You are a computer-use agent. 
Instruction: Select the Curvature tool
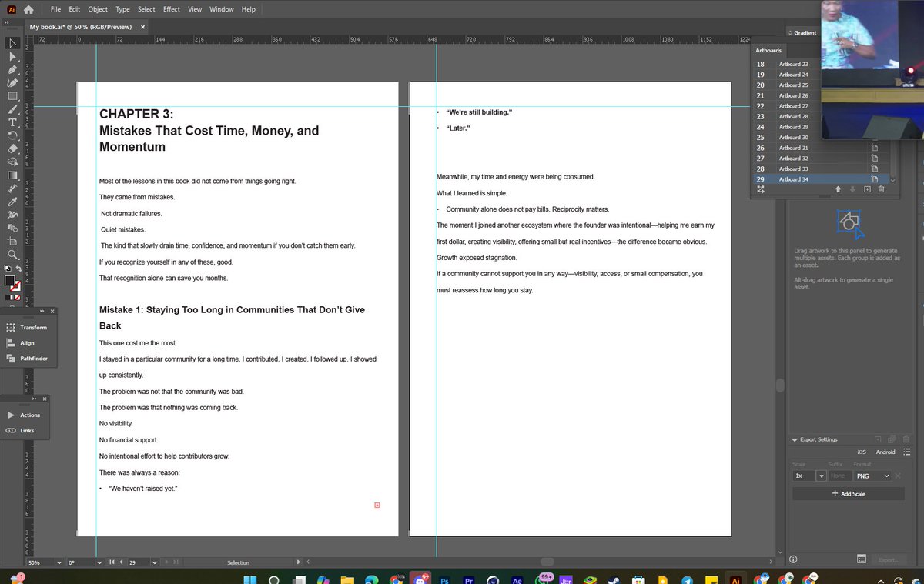point(12,82)
